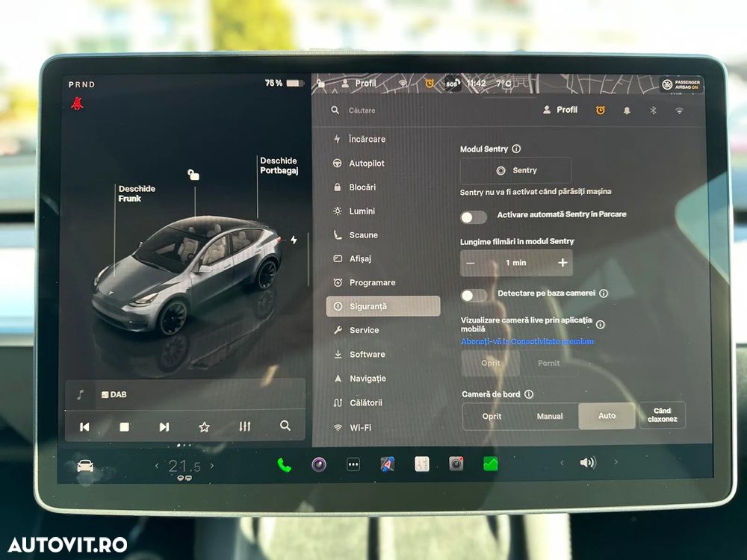Toggle Detectare pe baza camerei switch
This screenshot has width=747, height=560.
[474, 296]
